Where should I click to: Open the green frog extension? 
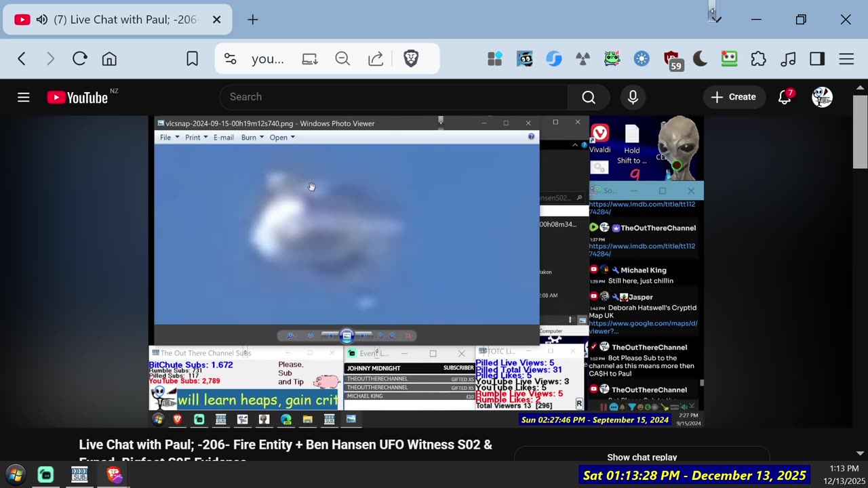click(x=612, y=59)
